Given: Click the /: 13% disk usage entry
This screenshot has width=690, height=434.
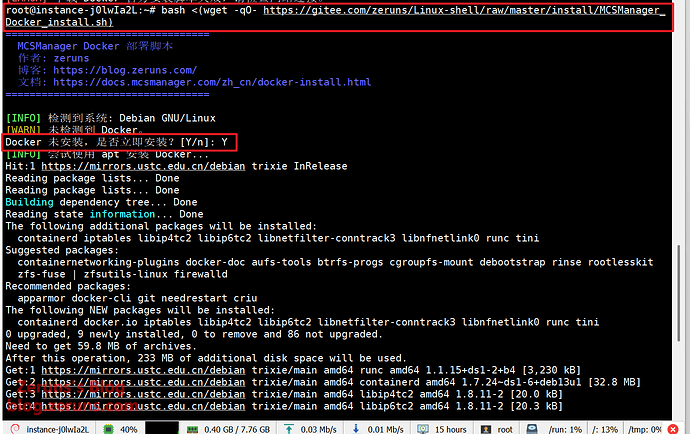Looking at the screenshot, I should (605, 429).
